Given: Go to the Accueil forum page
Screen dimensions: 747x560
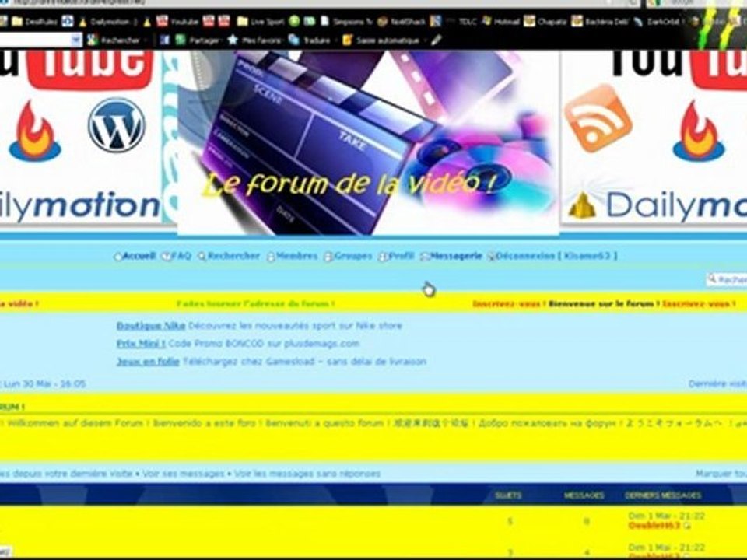Looking at the screenshot, I should (x=135, y=256).
